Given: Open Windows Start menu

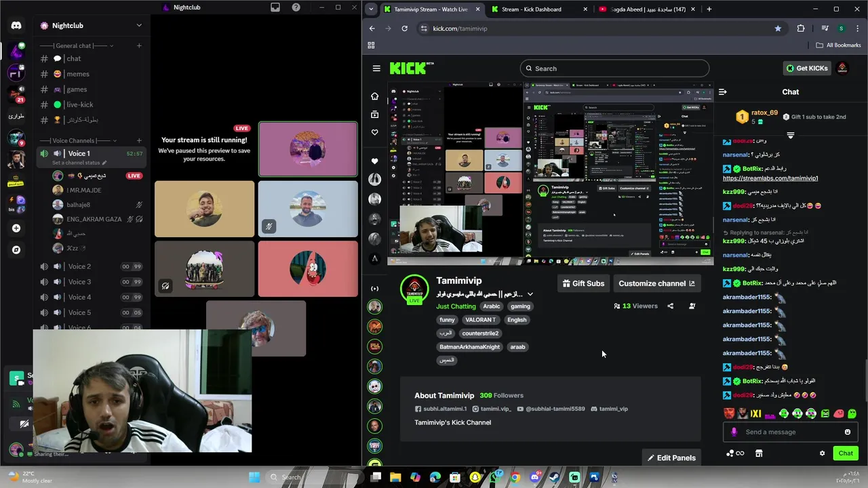Looking at the screenshot, I should click(254, 478).
